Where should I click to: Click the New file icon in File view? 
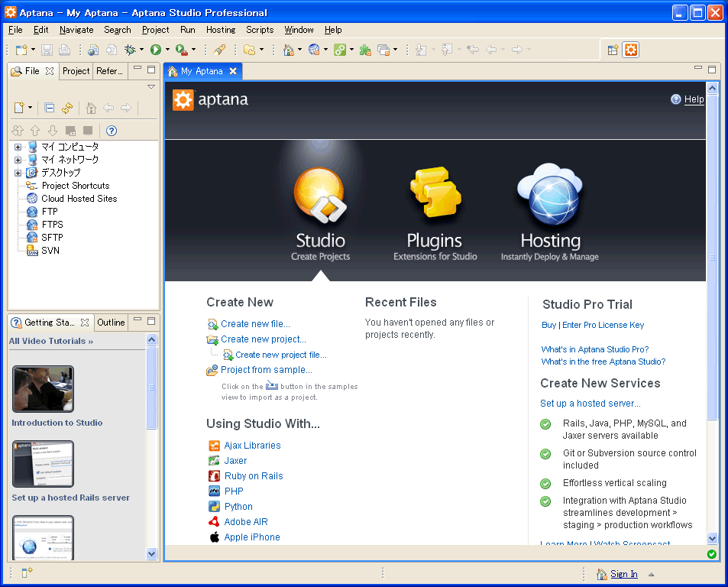(x=19, y=108)
